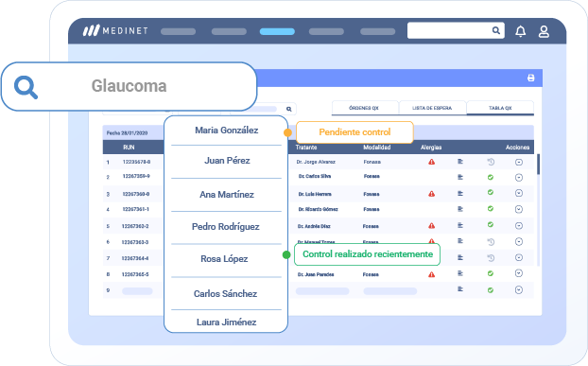Expand the actions dropdown in row 7
This screenshot has width=588, height=366.
click(x=519, y=257)
